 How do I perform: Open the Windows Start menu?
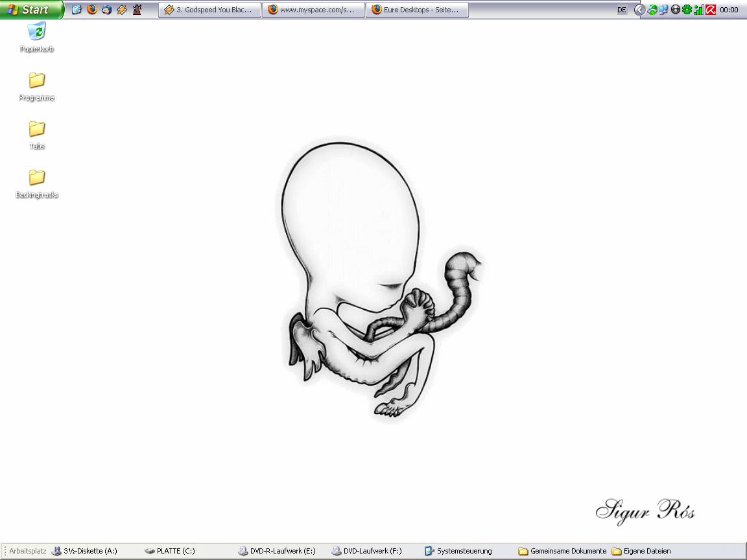tap(31, 10)
